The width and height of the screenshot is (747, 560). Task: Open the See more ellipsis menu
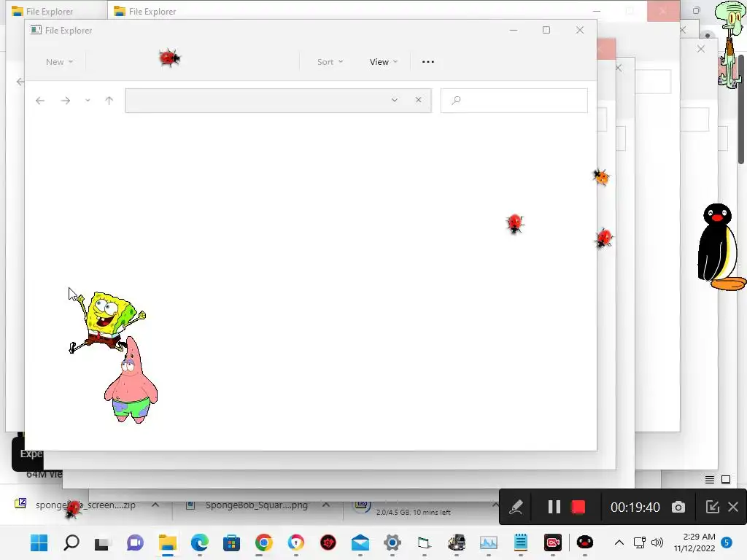[x=427, y=62]
